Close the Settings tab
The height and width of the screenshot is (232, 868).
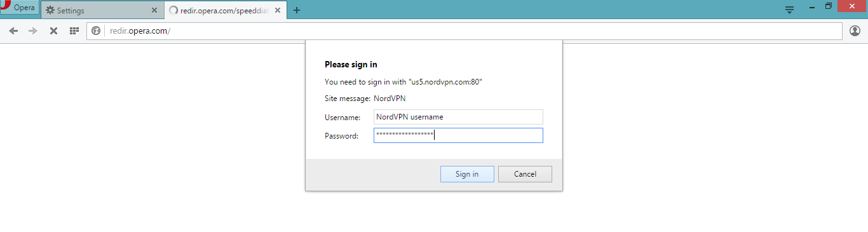pyautogui.click(x=154, y=11)
